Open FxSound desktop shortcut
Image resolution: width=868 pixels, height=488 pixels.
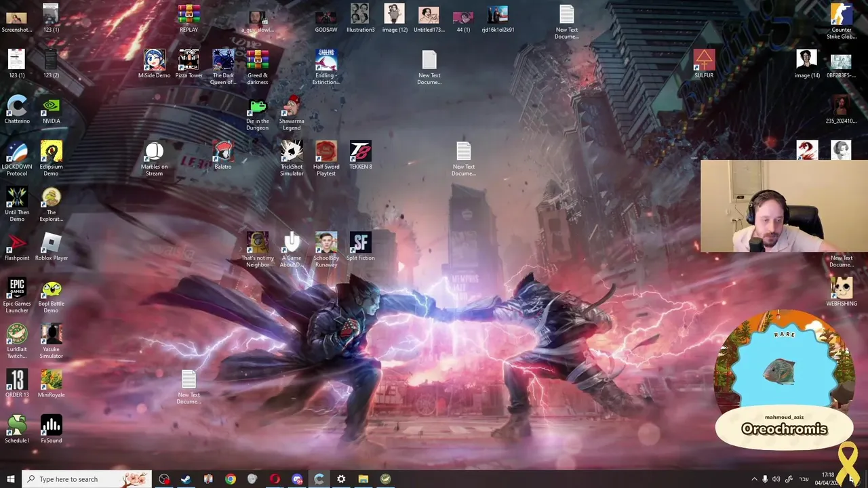tap(52, 428)
